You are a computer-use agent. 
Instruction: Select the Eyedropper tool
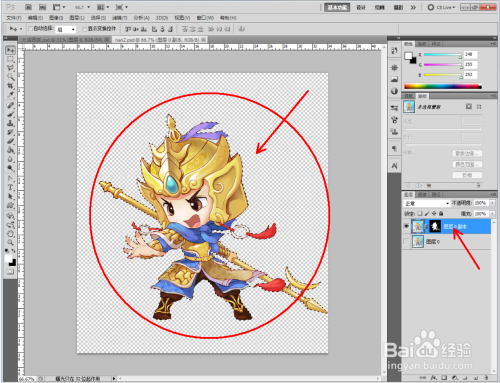click(x=11, y=95)
